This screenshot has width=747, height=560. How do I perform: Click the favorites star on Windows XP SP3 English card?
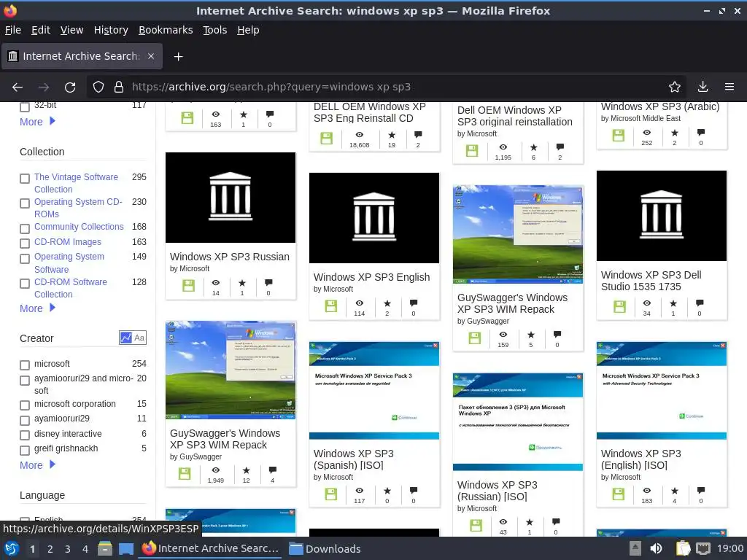[387, 303]
